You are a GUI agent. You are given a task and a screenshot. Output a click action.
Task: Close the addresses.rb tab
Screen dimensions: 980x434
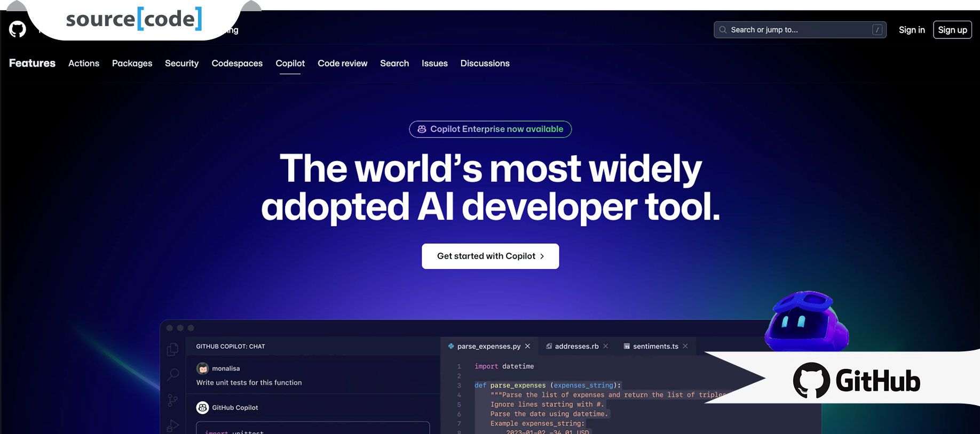point(605,346)
